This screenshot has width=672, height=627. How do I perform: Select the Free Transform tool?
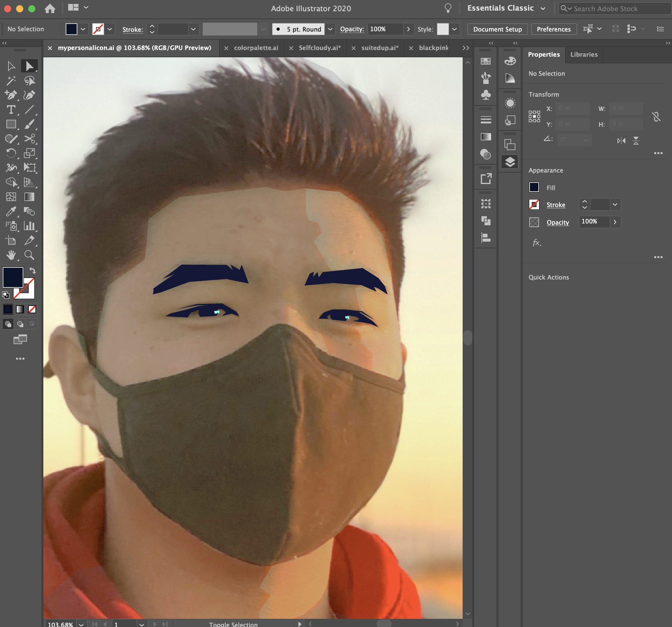point(29,168)
